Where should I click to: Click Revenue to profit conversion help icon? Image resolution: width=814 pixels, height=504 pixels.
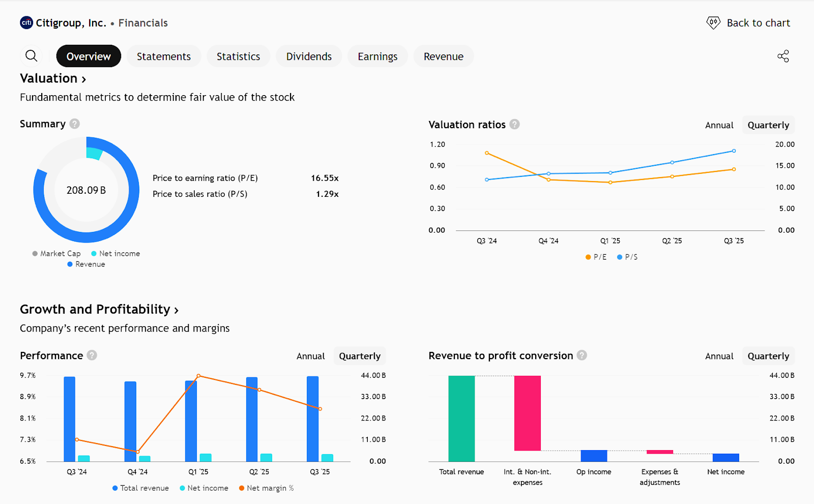click(x=582, y=355)
